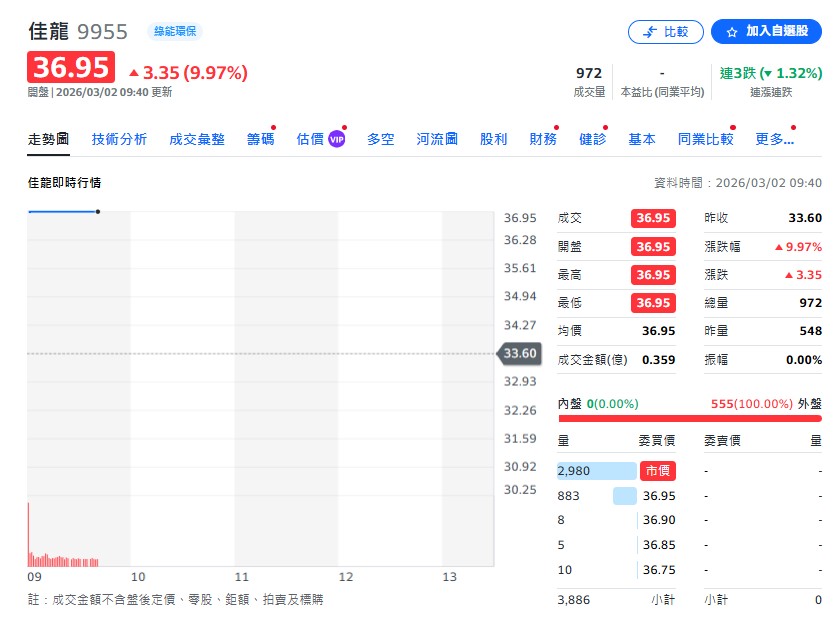Click the 加入自選股 button
This screenshot has width=838, height=625.
coord(767,31)
